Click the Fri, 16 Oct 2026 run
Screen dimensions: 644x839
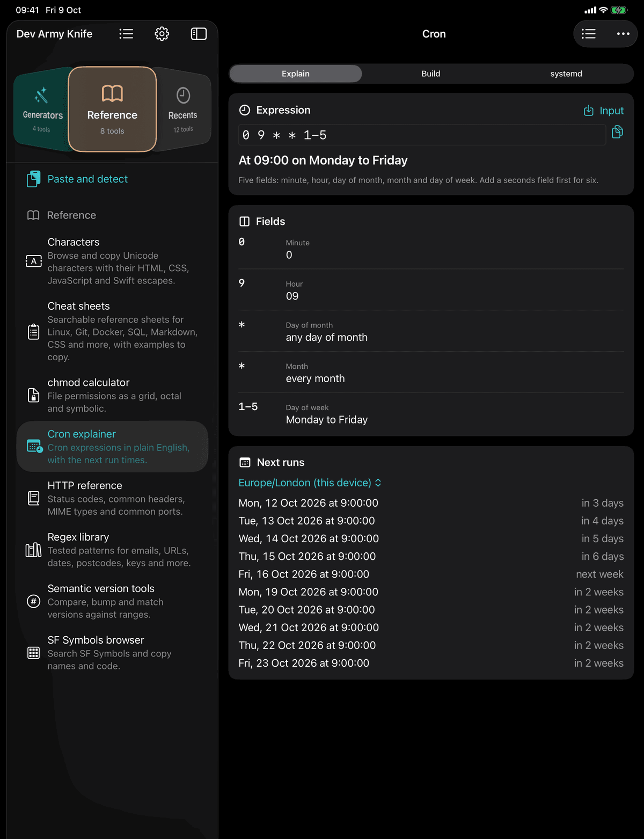pos(431,574)
